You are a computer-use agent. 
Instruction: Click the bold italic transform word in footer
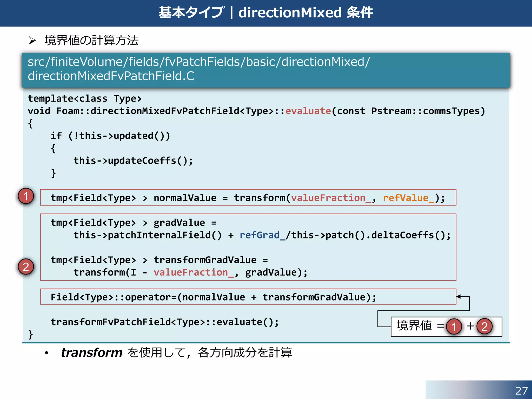(x=91, y=353)
